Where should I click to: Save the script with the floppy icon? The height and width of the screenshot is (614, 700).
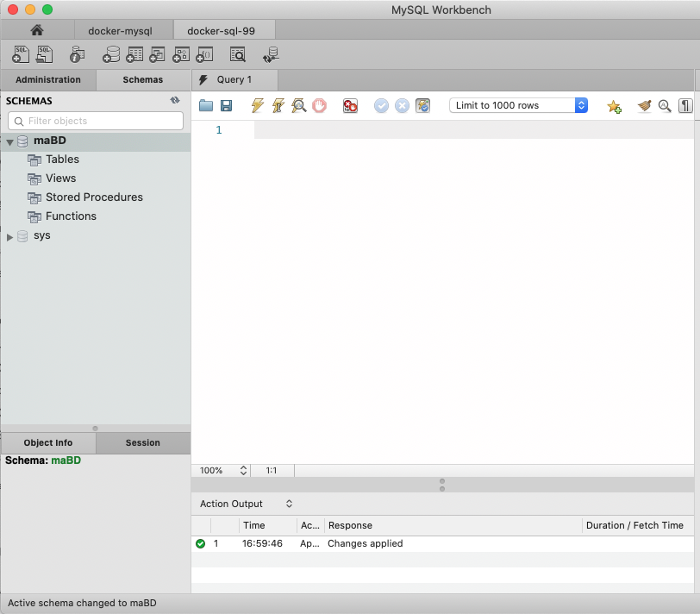coord(227,105)
